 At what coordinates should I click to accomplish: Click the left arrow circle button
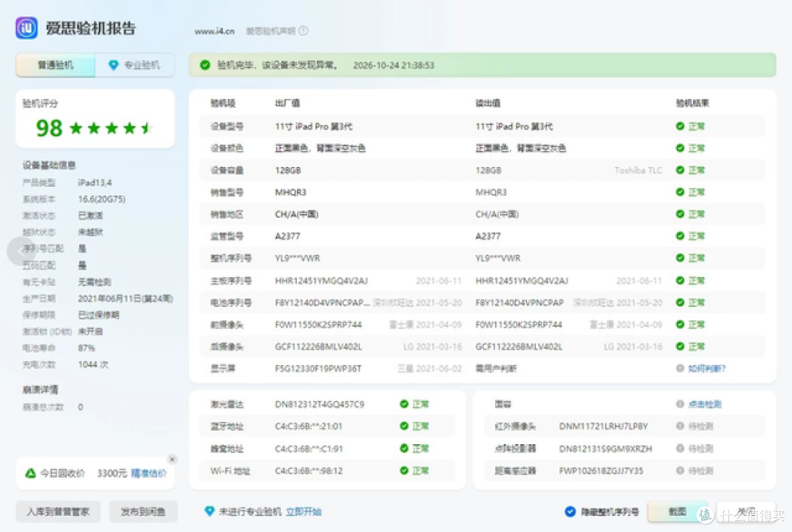21,251
